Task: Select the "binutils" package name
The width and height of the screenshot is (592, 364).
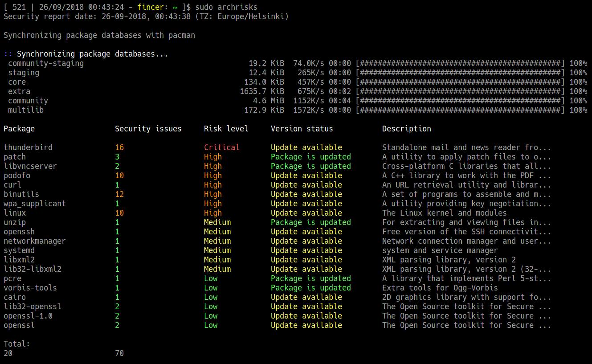Action: 21,194
